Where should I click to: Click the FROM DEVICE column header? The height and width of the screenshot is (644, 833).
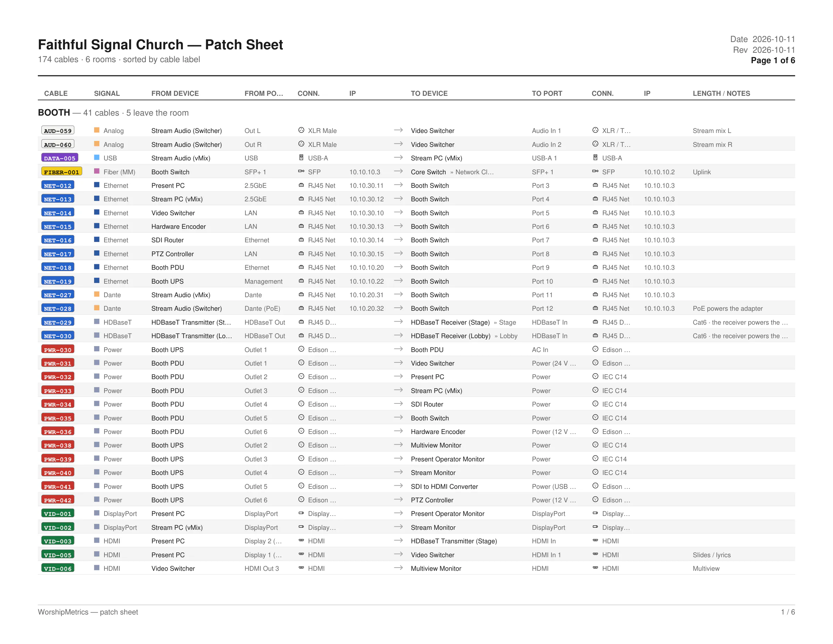coord(175,93)
